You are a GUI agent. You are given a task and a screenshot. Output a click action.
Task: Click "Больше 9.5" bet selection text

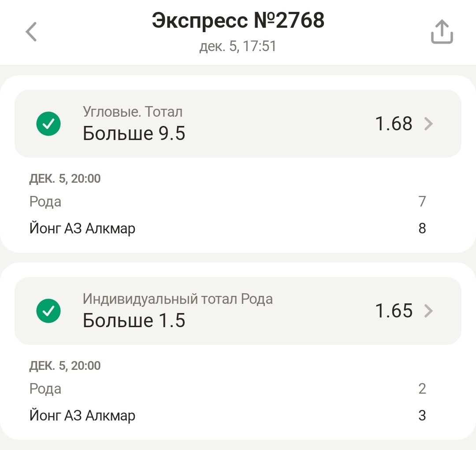134,133
